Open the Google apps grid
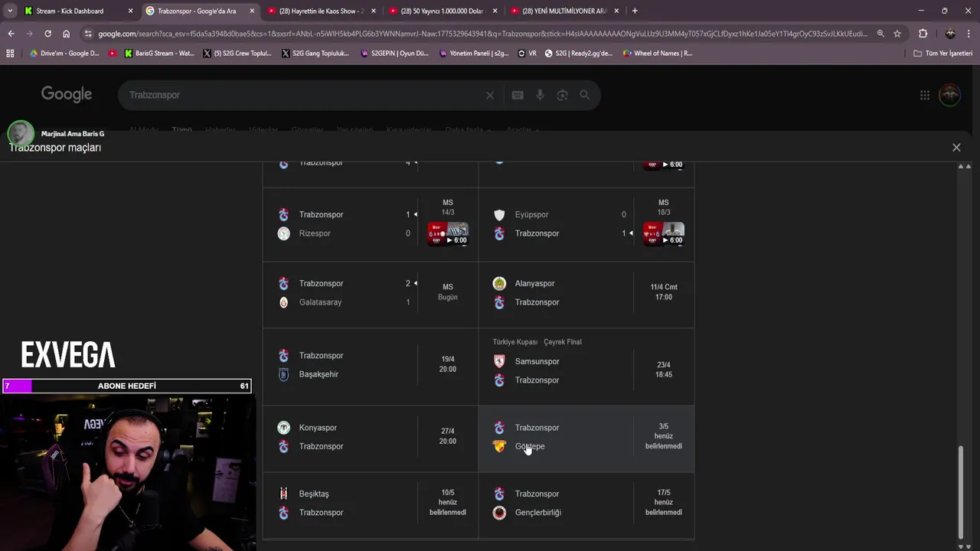980x551 pixels. (x=925, y=95)
